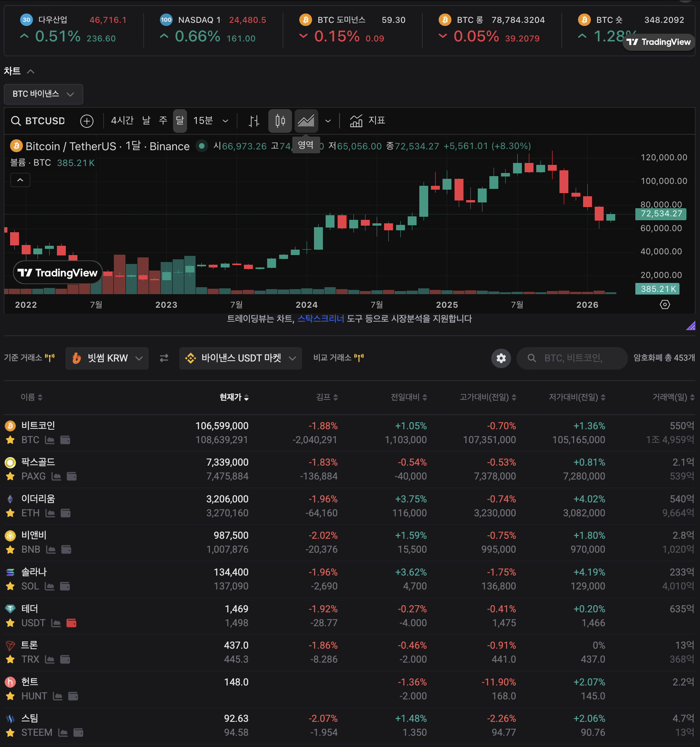The width and height of the screenshot is (700, 747).
Task: Select the bar chart style icon
Action: coord(254,121)
